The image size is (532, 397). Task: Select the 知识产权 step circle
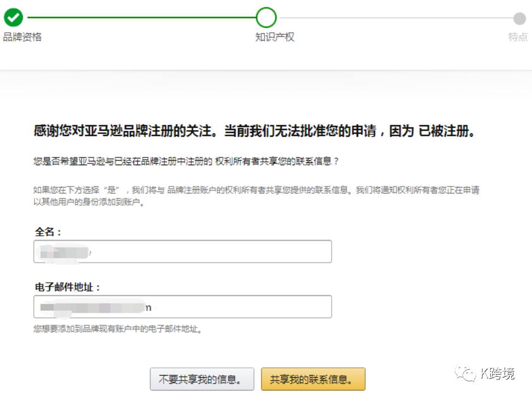266,17
